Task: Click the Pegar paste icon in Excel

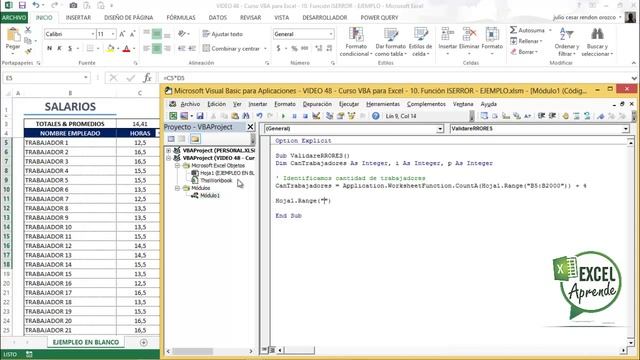Action: coord(13,35)
